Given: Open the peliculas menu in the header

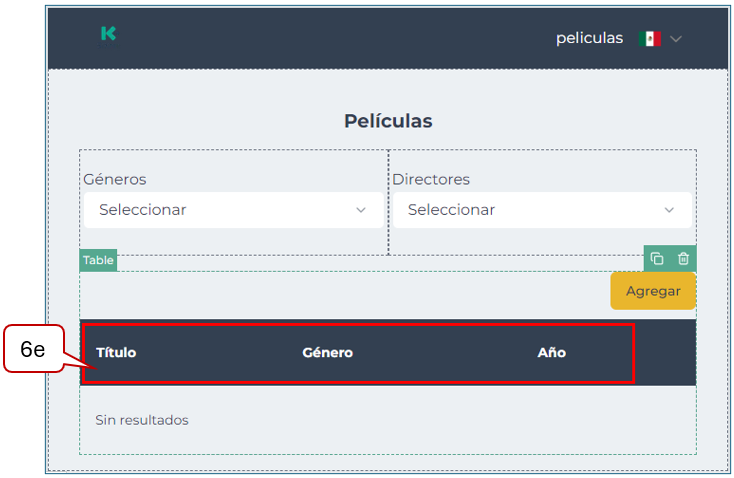Looking at the screenshot, I should (589, 38).
